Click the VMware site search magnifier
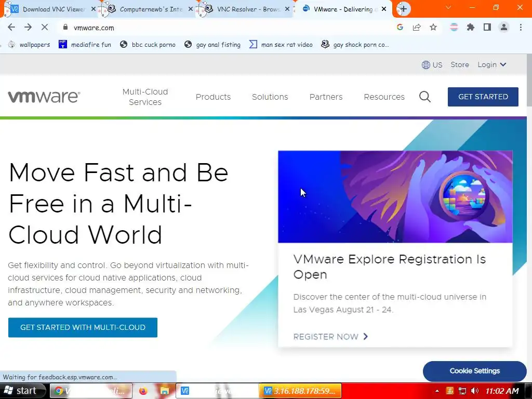 [425, 97]
